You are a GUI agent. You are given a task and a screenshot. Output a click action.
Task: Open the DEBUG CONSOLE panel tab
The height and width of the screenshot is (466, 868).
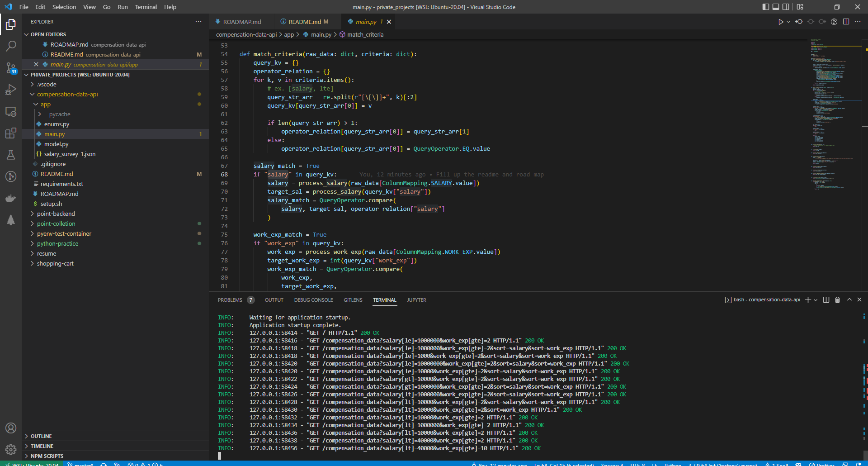pyautogui.click(x=313, y=300)
